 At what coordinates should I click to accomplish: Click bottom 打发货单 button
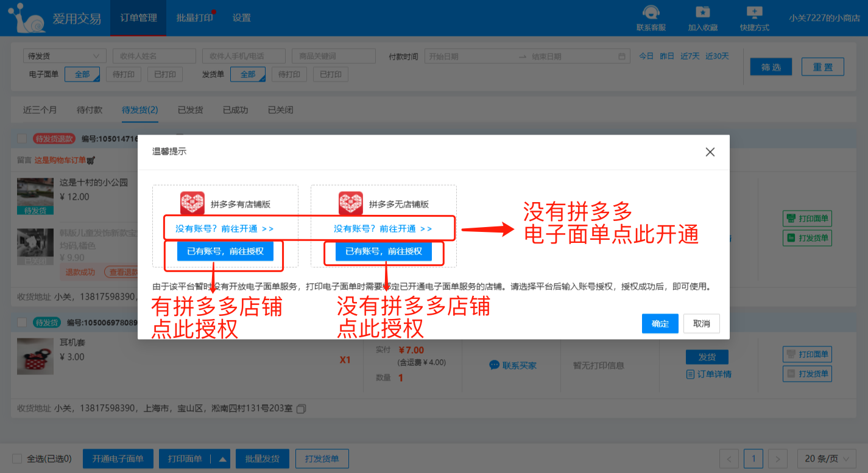point(322,459)
